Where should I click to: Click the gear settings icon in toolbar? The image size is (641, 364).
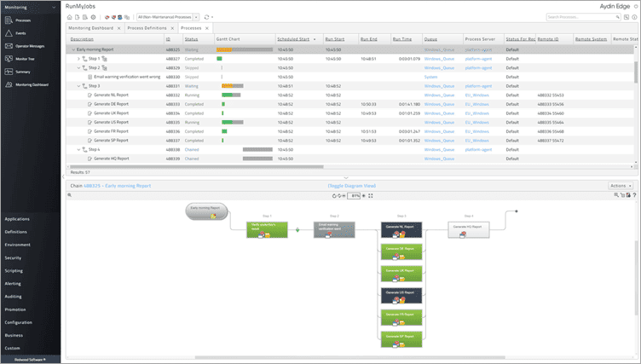point(93,17)
